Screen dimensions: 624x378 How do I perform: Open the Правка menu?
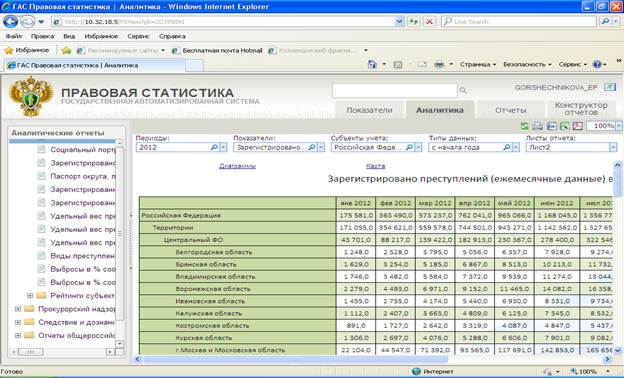42,36
